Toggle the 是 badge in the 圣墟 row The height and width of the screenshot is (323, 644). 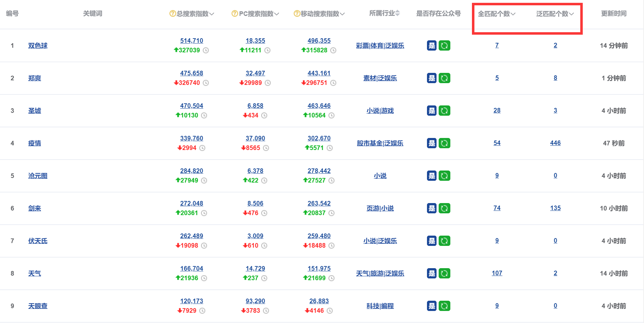coord(432,110)
